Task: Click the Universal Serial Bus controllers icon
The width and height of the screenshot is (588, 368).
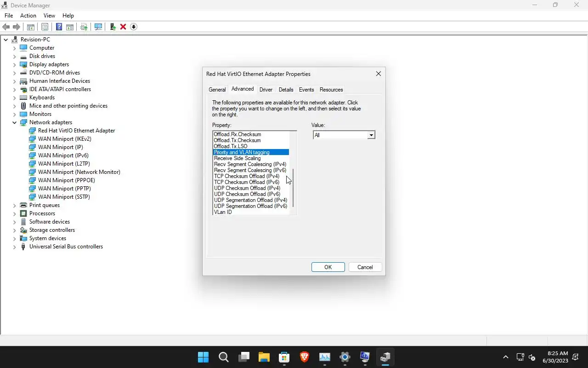Action: 23,247
